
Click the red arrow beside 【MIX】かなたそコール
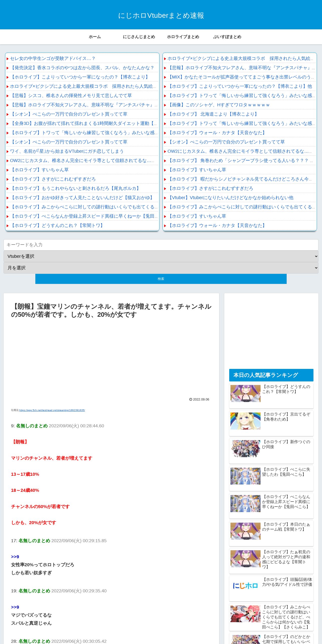(165, 77)
